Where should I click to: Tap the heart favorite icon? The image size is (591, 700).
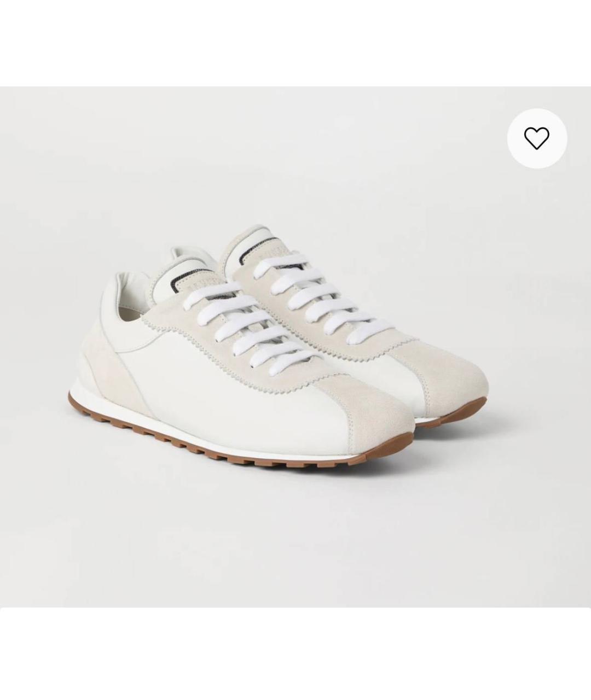536,138
